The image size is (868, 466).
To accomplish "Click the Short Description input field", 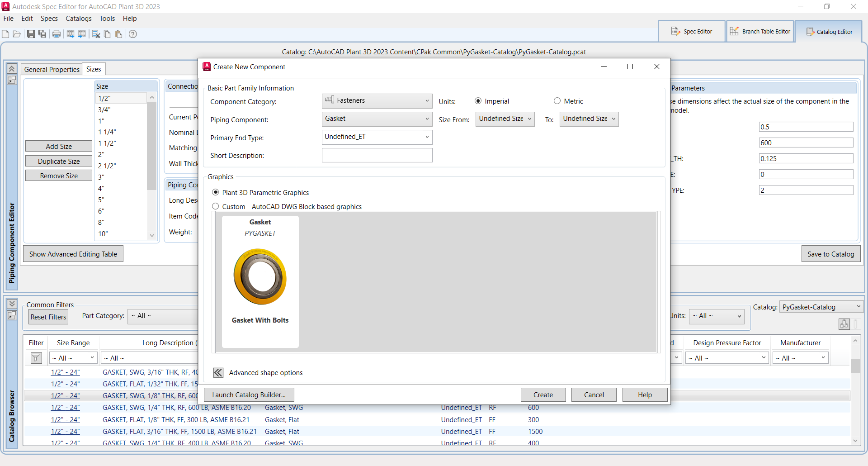I will pyautogui.click(x=377, y=155).
